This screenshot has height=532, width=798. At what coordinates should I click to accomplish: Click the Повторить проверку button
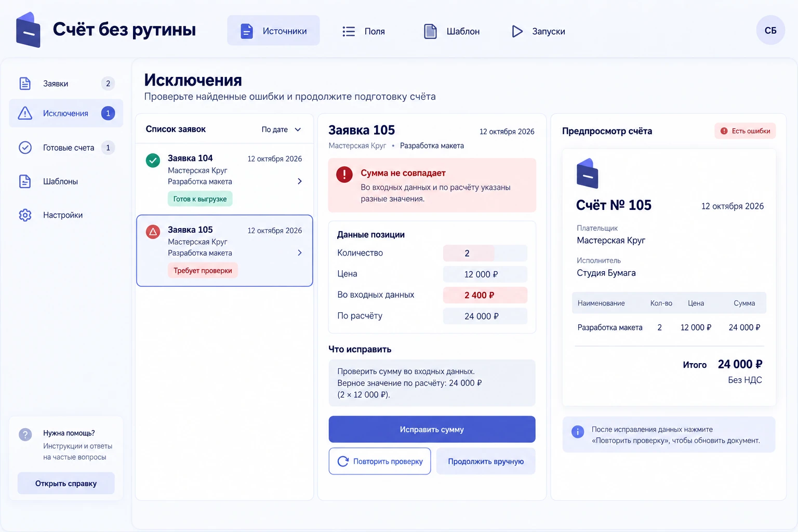click(x=380, y=461)
